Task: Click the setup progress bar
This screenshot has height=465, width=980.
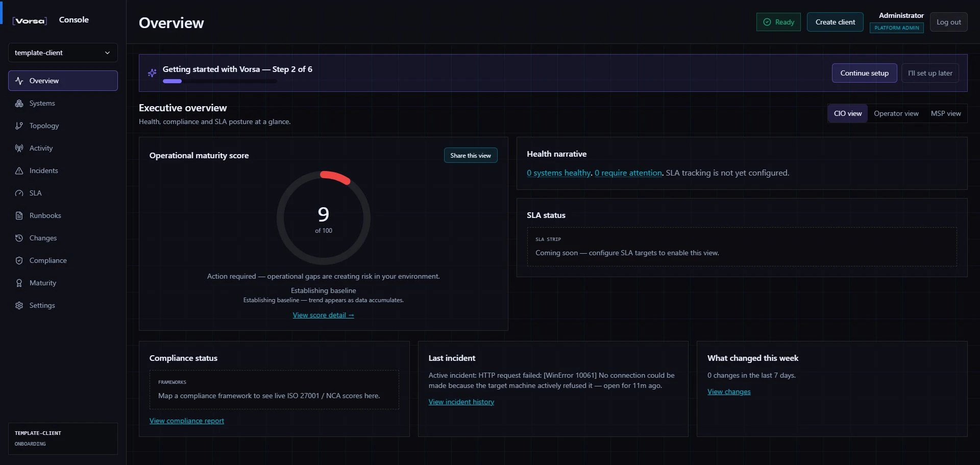Action: 219,81
